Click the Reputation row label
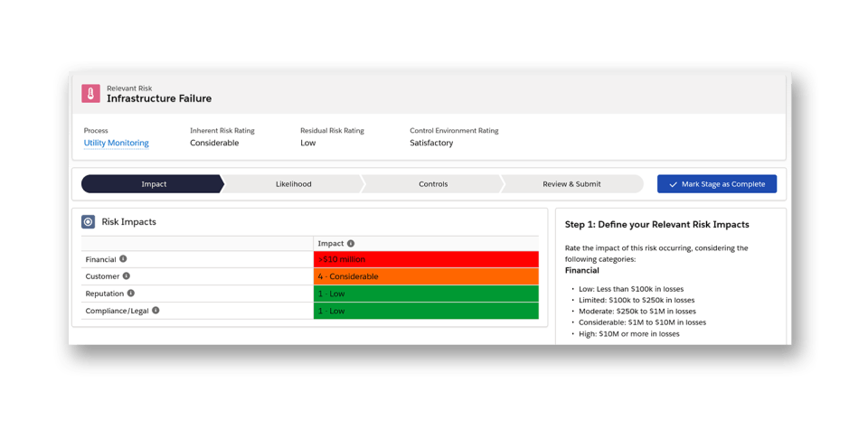The image size is (868, 429). point(105,294)
